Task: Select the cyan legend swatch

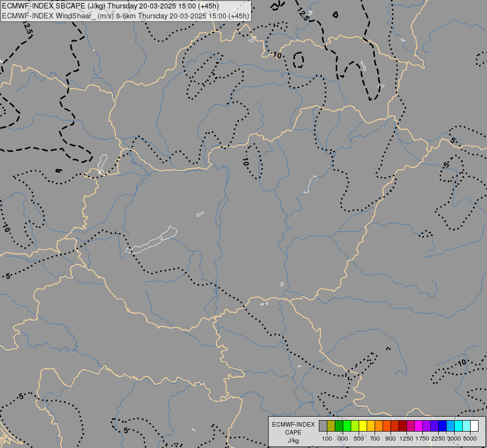Action: click(x=458, y=426)
